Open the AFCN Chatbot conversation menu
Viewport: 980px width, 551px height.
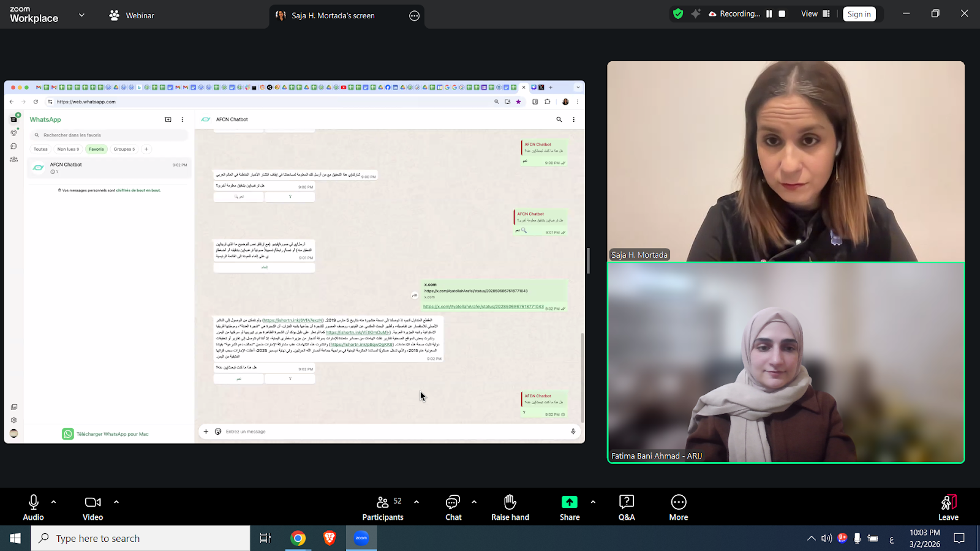(573, 119)
